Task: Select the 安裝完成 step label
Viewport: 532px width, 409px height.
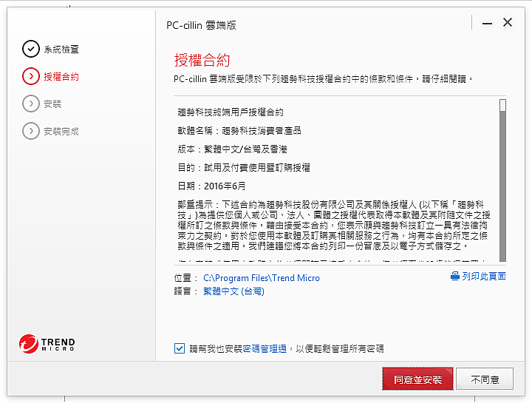Action: (61, 131)
